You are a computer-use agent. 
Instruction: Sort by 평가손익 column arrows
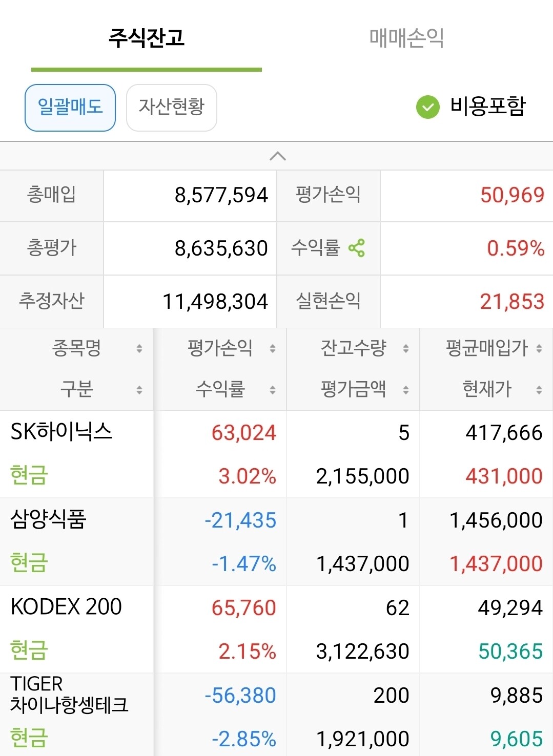click(273, 349)
